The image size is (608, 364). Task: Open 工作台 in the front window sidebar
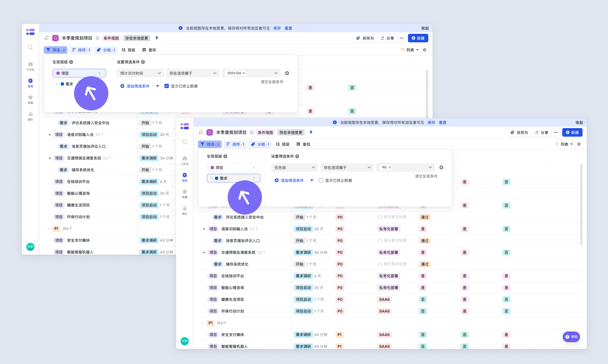pyautogui.click(x=185, y=161)
